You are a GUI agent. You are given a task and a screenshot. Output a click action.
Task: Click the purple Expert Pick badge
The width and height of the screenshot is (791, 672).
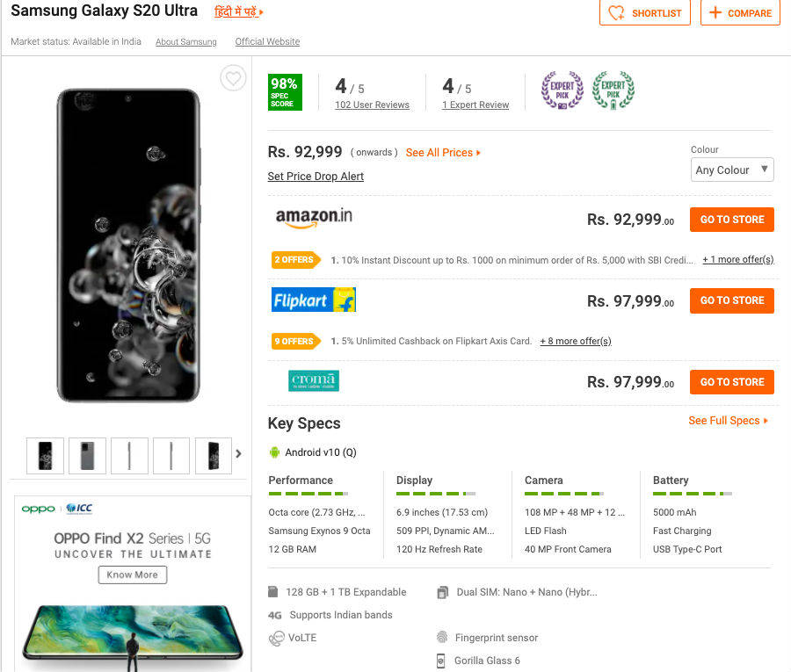pos(562,90)
